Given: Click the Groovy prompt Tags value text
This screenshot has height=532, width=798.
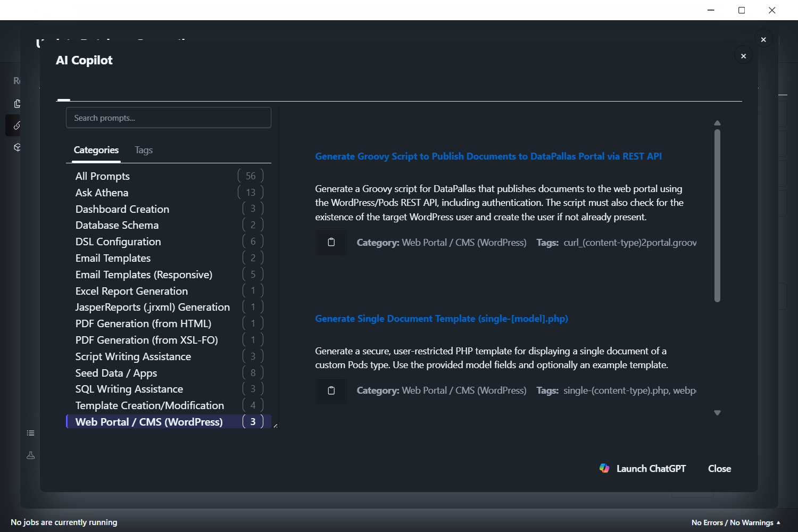Looking at the screenshot, I should [x=630, y=243].
